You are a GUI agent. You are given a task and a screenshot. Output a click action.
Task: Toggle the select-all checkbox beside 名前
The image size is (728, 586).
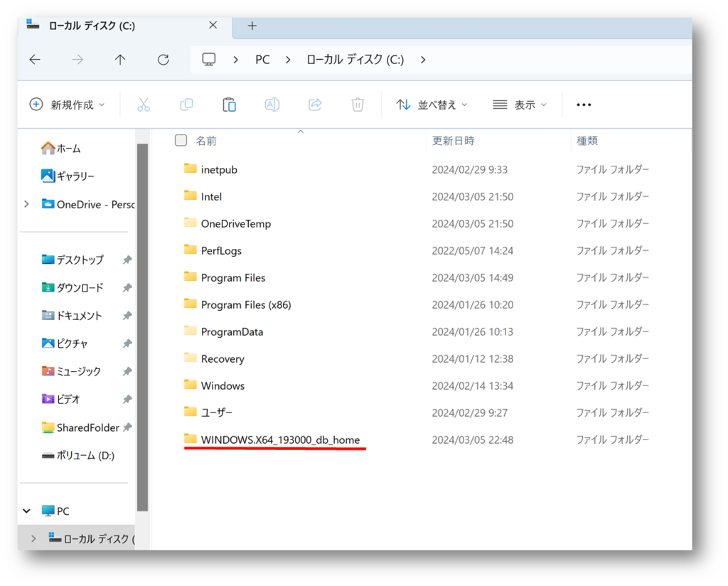[x=181, y=141]
